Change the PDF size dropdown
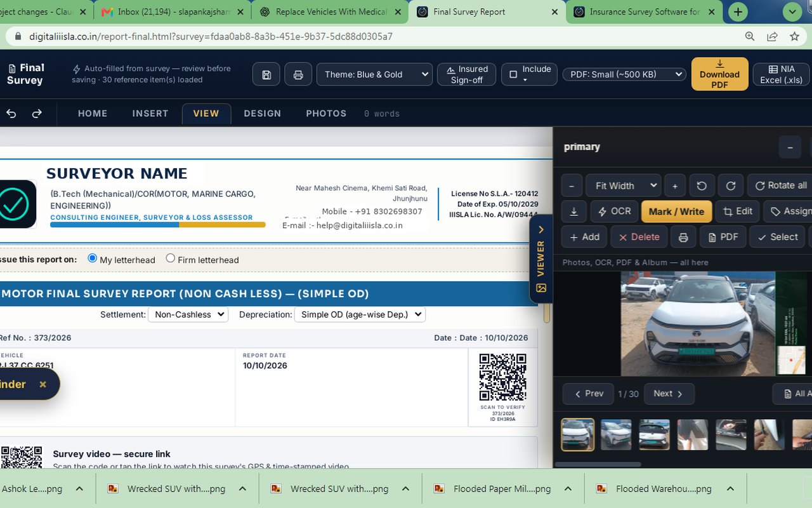This screenshot has height=508, width=812. click(x=624, y=74)
